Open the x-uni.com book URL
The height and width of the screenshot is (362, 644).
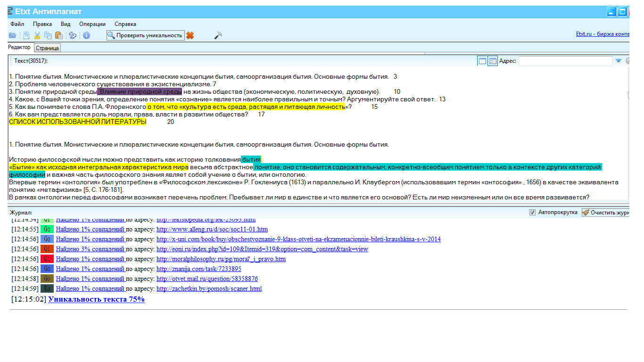pos(298,239)
